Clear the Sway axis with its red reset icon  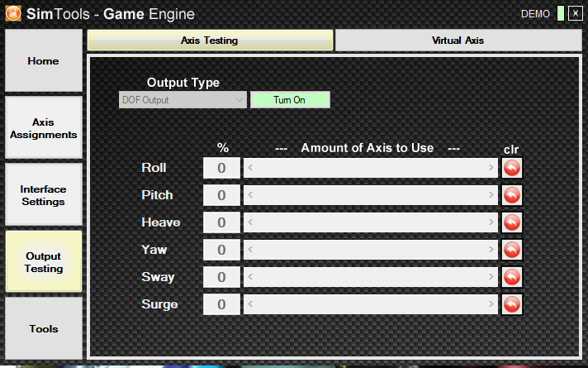click(512, 277)
